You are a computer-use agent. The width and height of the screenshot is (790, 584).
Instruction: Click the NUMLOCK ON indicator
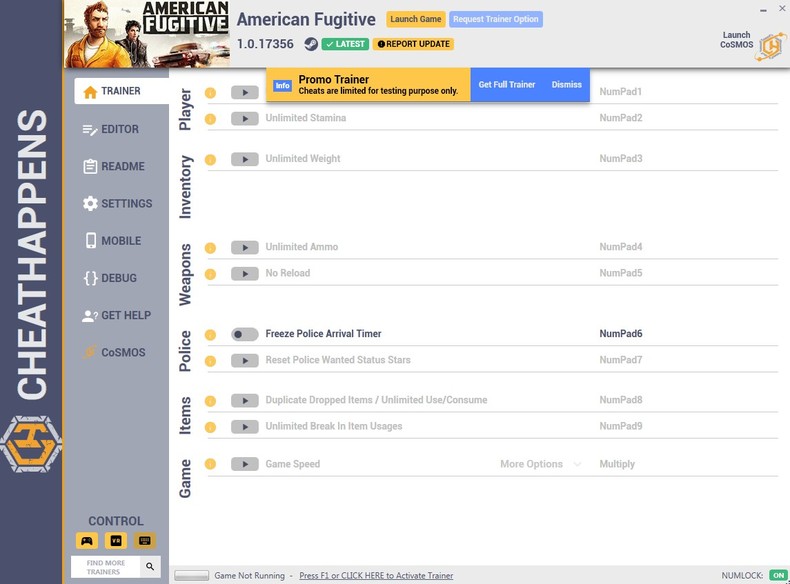tap(778, 575)
